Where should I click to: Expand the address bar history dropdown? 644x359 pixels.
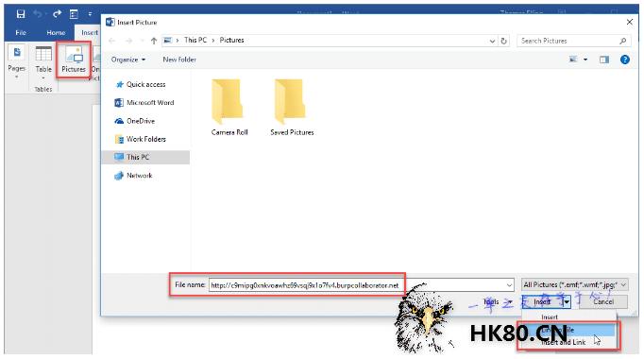(x=492, y=41)
